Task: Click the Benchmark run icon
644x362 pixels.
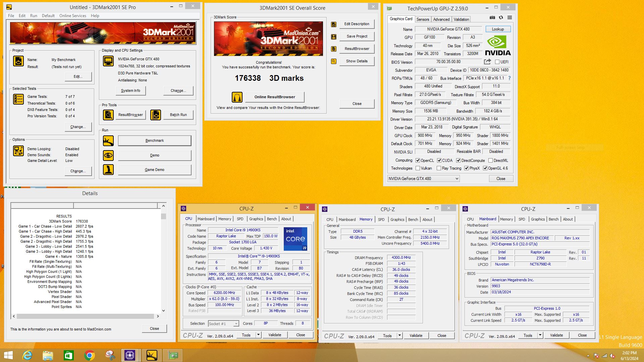Action: [108, 141]
